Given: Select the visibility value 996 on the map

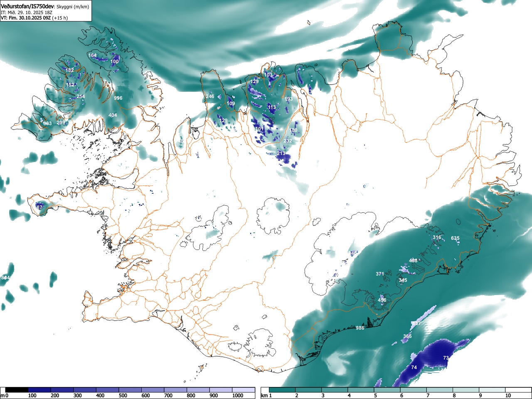Looking at the screenshot, I should (x=118, y=98).
